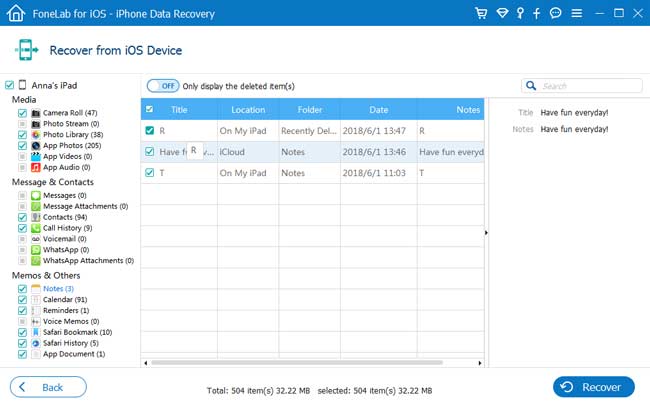Image resolution: width=650 pixels, height=406 pixels.
Task: Click the Safari Bookmark icon
Action: tap(36, 332)
